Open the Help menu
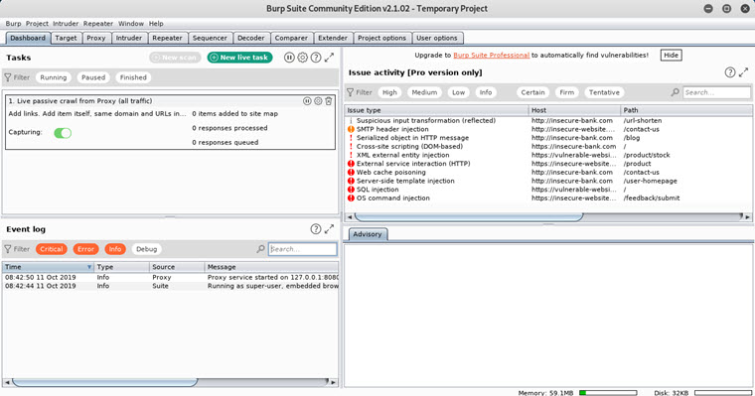The image size is (755, 396). point(156,23)
